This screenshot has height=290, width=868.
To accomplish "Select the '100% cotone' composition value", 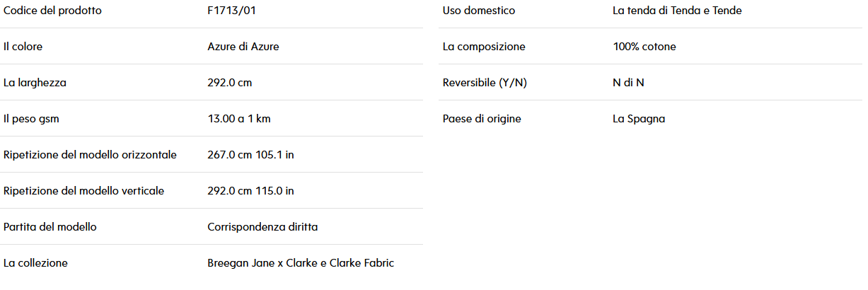I will click(x=644, y=47).
